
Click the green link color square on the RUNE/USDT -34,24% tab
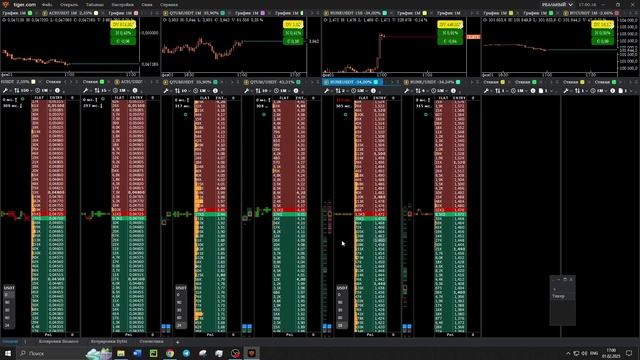[x=458, y=82]
